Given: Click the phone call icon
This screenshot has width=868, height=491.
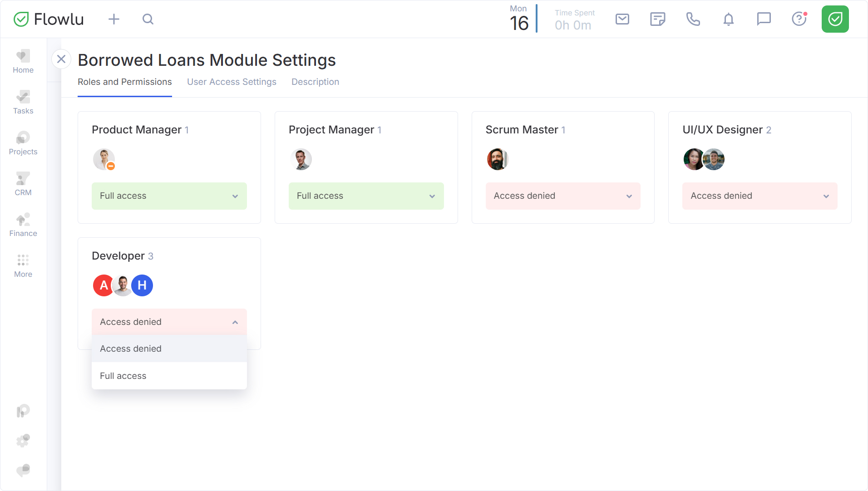Looking at the screenshot, I should pos(693,19).
